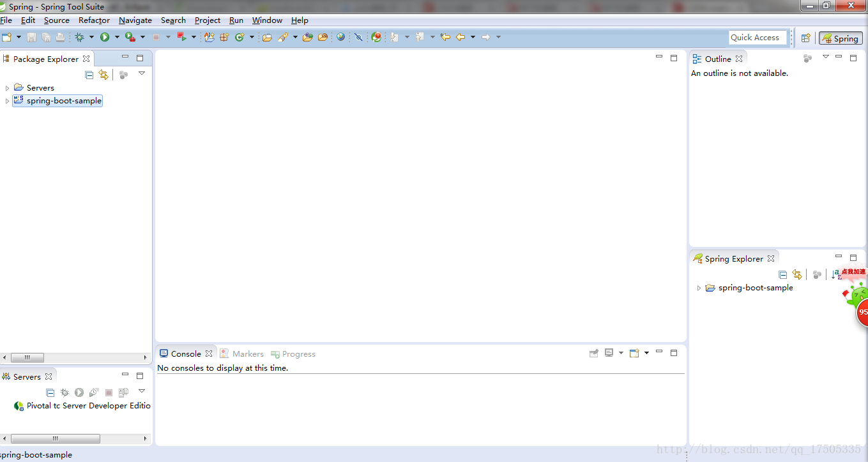Open the Project menu
This screenshot has width=868, height=462.
[208, 20]
